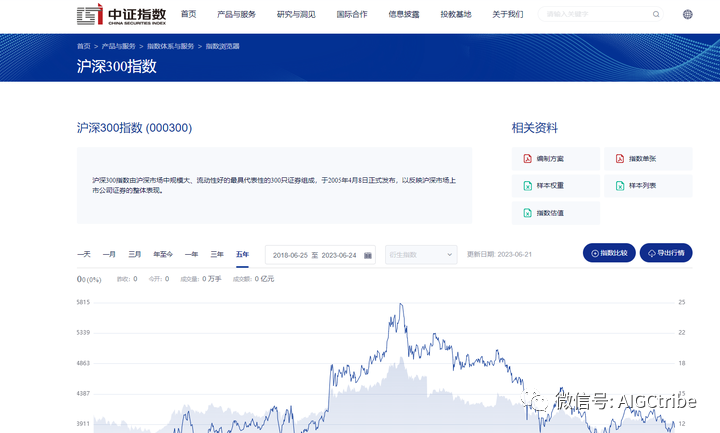
Task: Select the 一月 chart range tab
Action: pos(109,254)
